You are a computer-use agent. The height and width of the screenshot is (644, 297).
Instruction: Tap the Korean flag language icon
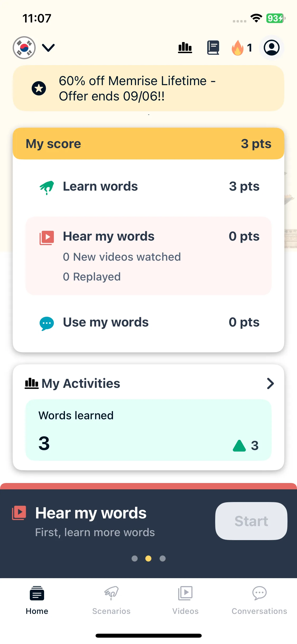(24, 48)
